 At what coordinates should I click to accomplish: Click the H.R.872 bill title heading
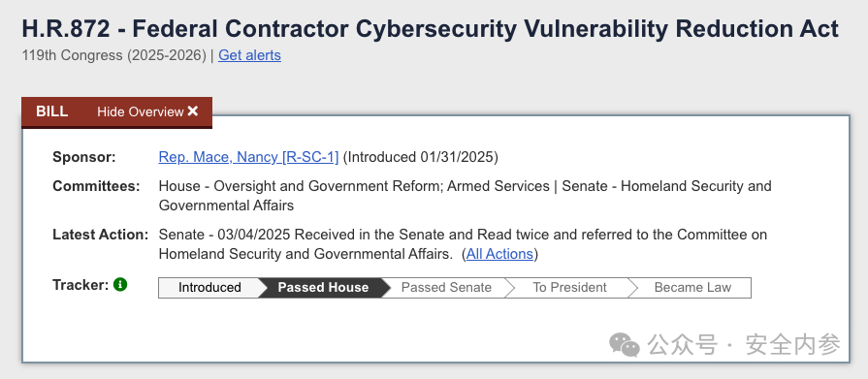click(431, 29)
